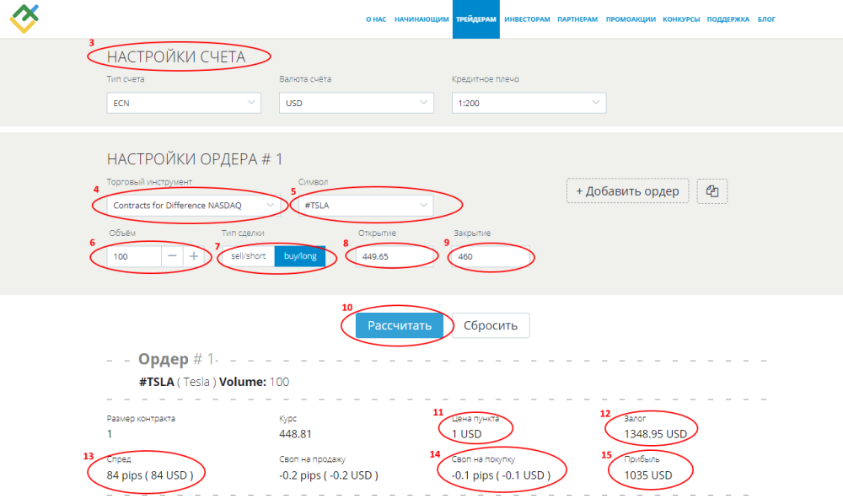
Task: Open the account type ECN dropdown
Action: point(184,103)
